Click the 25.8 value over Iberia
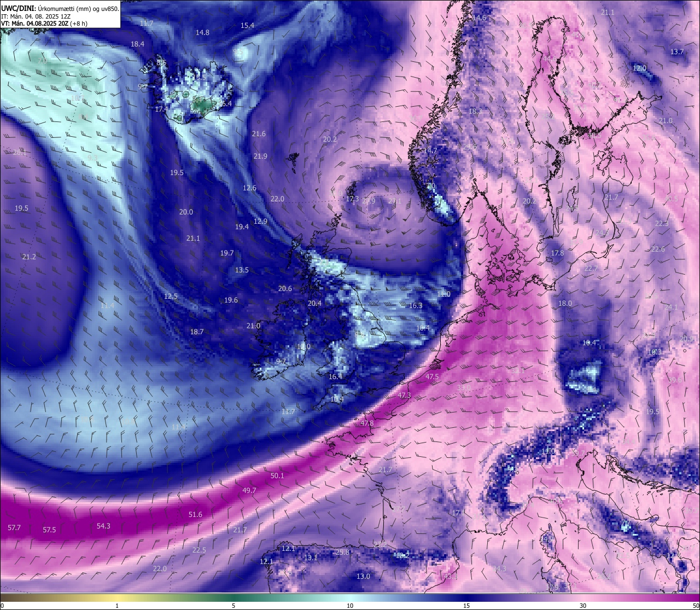The width and height of the screenshot is (700, 610). (x=342, y=552)
